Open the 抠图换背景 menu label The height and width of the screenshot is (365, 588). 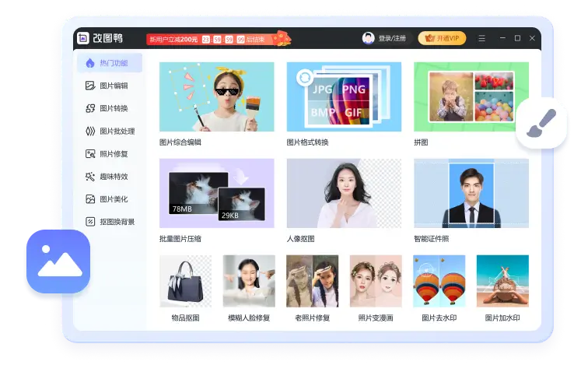(x=117, y=222)
